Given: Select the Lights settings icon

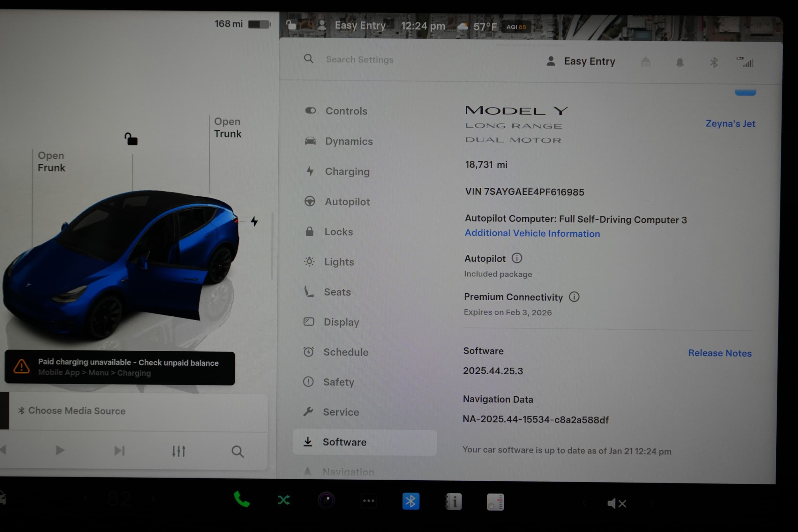Looking at the screenshot, I should pyautogui.click(x=309, y=262).
